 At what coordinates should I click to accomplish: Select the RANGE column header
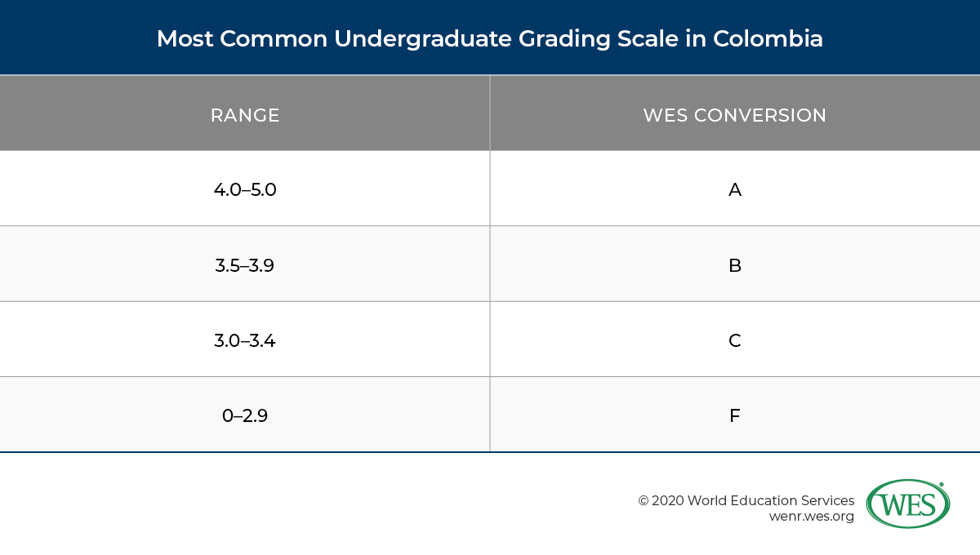click(x=245, y=115)
